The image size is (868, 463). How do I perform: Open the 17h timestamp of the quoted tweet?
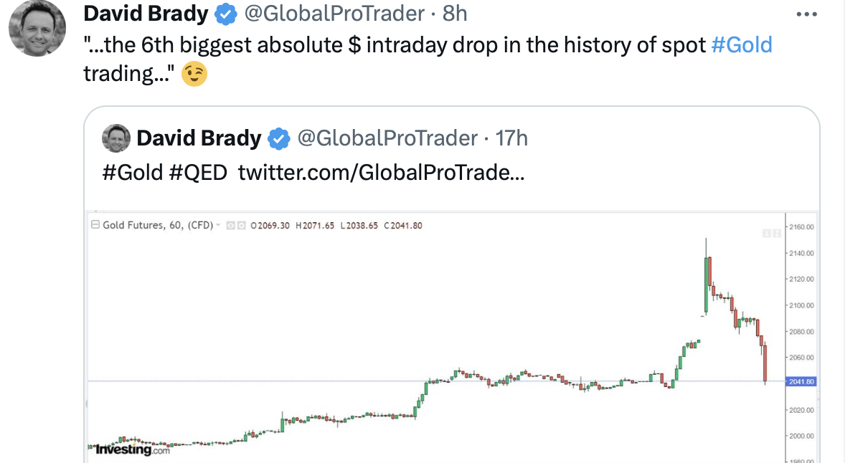coord(511,138)
